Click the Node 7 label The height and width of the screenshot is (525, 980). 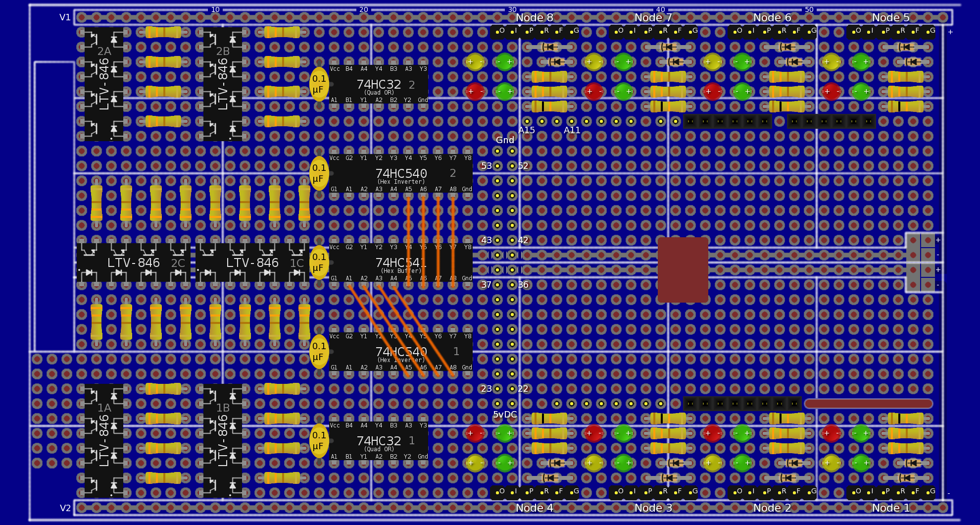[653, 17]
